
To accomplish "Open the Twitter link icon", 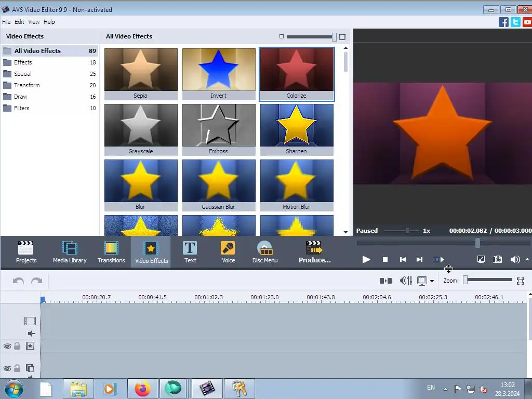I will tap(515, 22).
